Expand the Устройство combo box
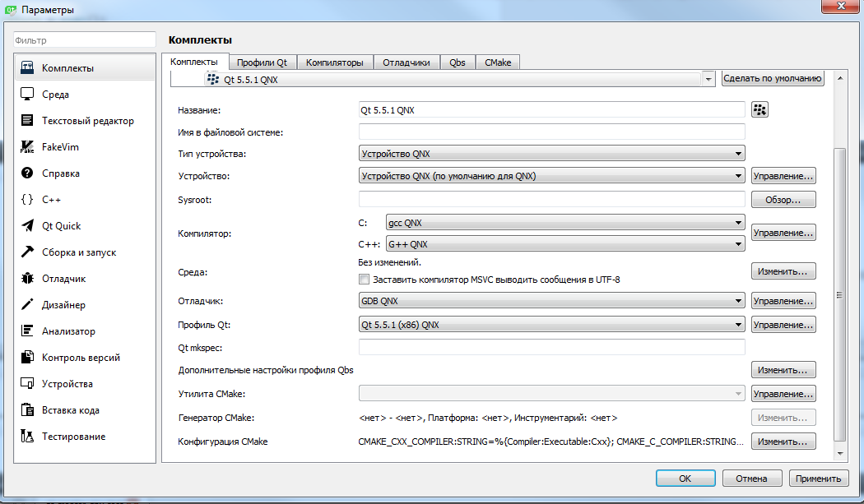 pyautogui.click(x=551, y=176)
